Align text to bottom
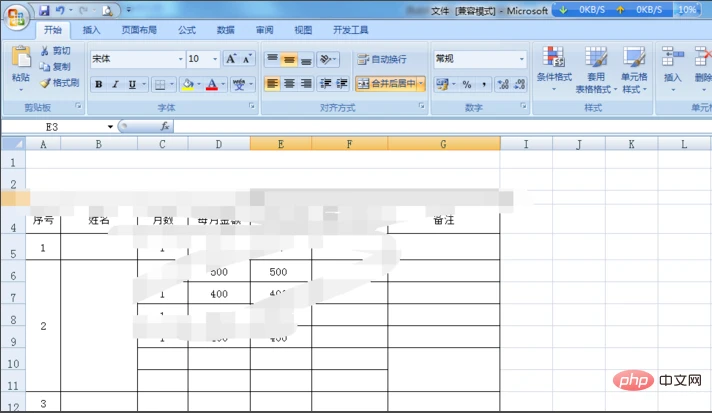The height and width of the screenshot is (413, 712). (x=306, y=59)
